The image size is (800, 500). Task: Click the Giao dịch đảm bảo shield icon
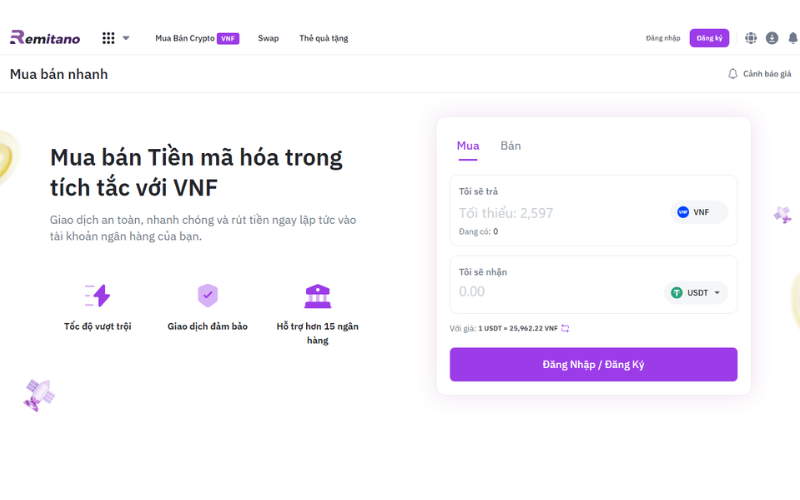(x=208, y=295)
